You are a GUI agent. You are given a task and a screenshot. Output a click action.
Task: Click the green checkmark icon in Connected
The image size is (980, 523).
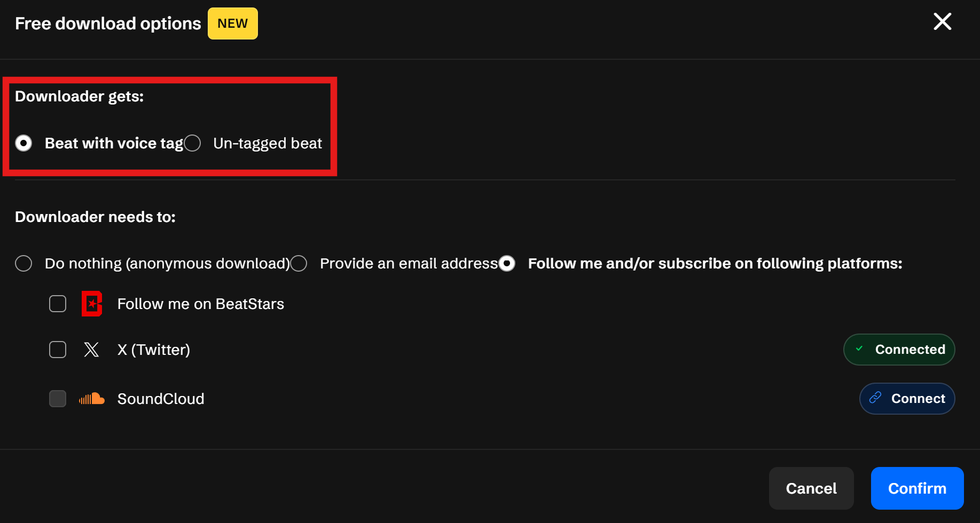[859, 349]
